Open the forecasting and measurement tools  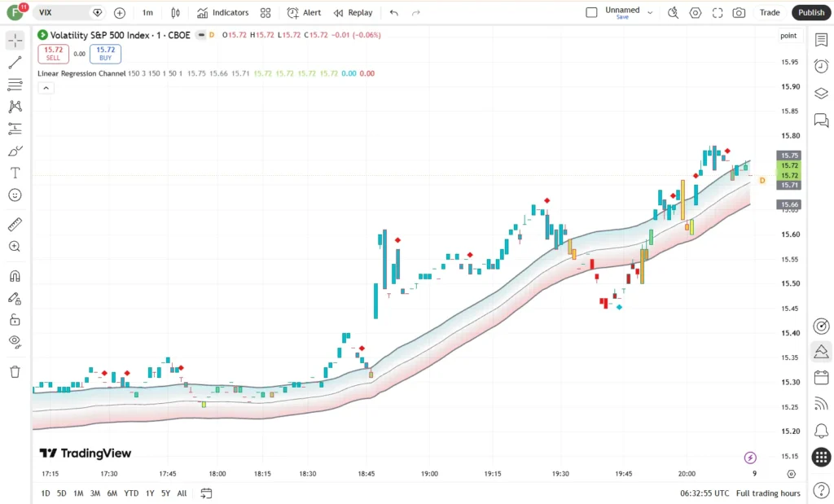click(x=15, y=129)
